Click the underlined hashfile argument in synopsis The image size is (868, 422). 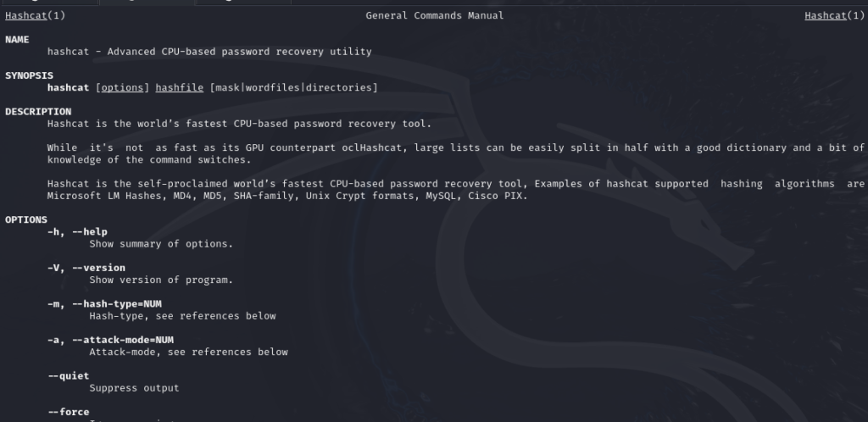pos(180,87)
